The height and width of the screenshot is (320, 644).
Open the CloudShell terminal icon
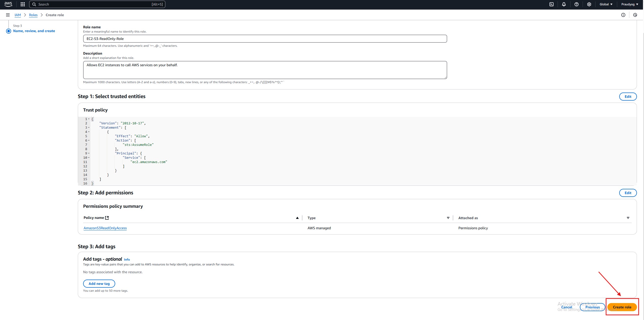(552, 4)
